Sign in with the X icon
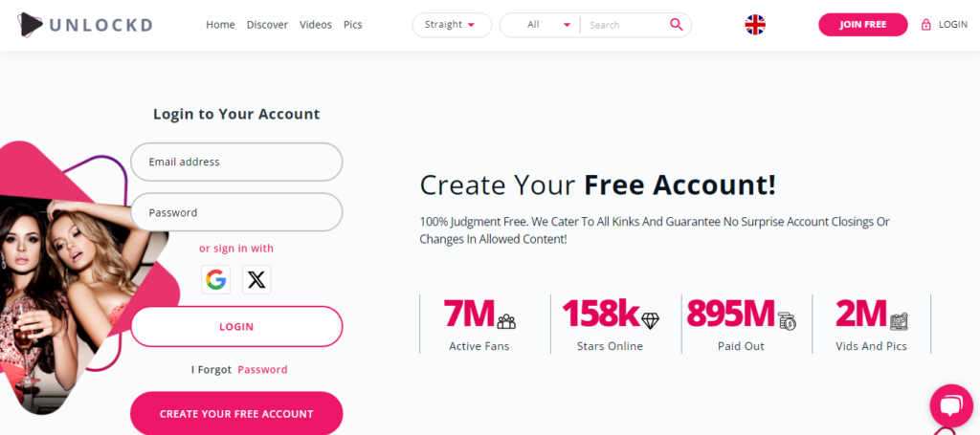Image resolution: width=980 pixels, height=435 pixels. [256, 279]
